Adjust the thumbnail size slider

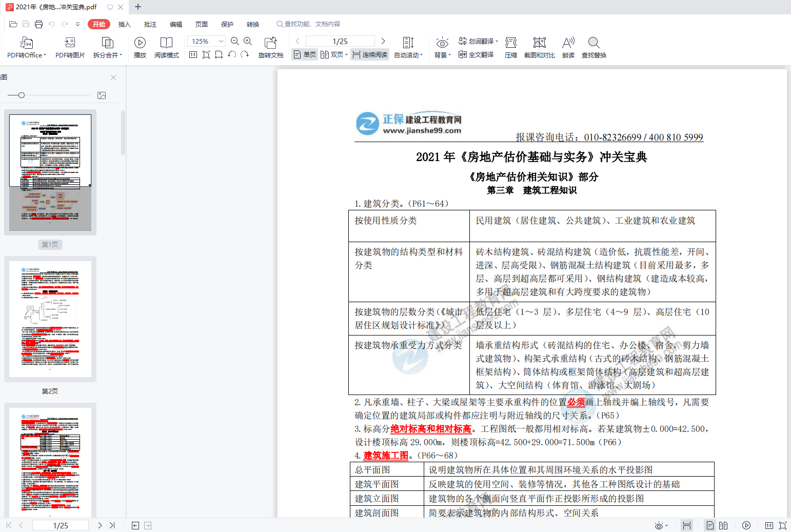coord(22,95)
